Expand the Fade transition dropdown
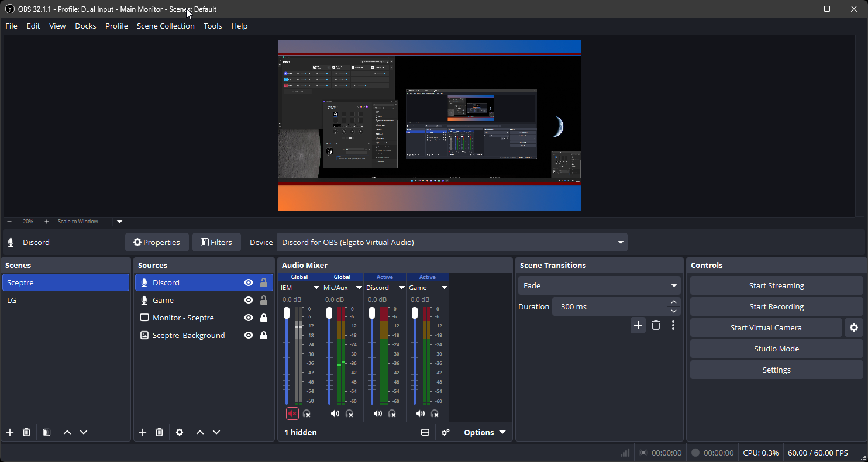This screenshot has width=868, height=462. pyautogui.click(x=674, y=286)
